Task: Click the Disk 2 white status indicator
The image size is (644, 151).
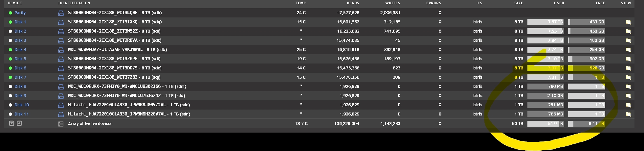Action: (11, 31)
